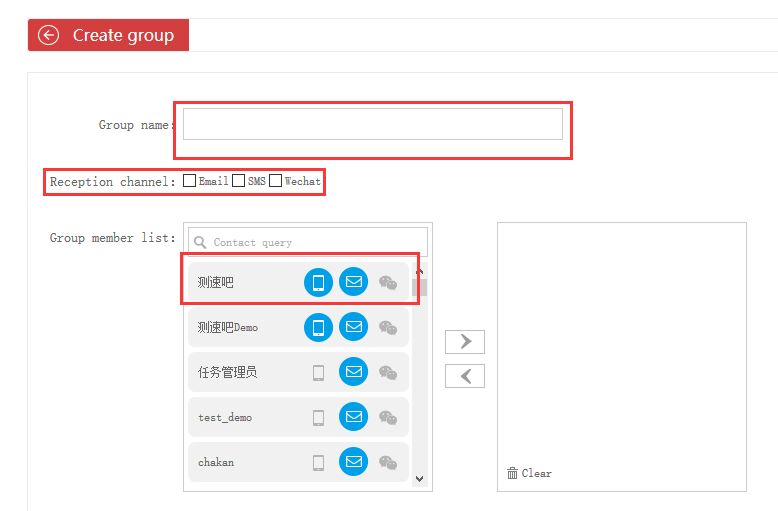This screenshot has height=511, width=778.
Task: Click the WeChat icon for 测速吧
Action: click(x=388, y=283)
